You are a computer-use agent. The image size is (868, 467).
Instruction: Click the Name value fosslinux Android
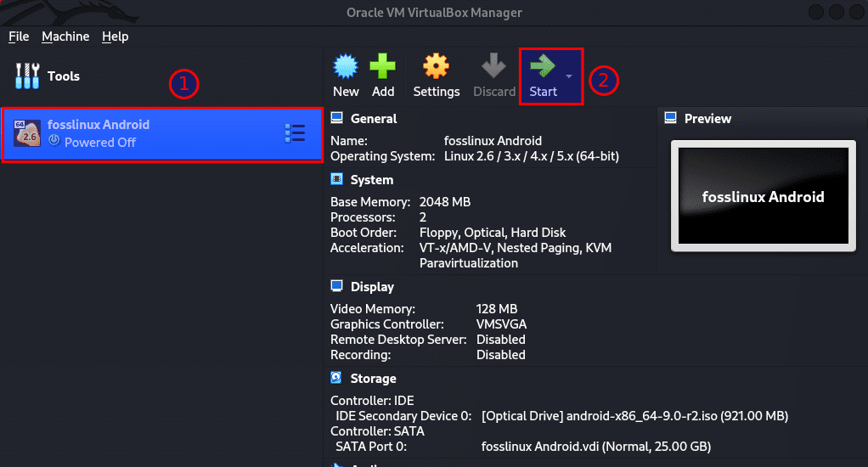point(493,141)
